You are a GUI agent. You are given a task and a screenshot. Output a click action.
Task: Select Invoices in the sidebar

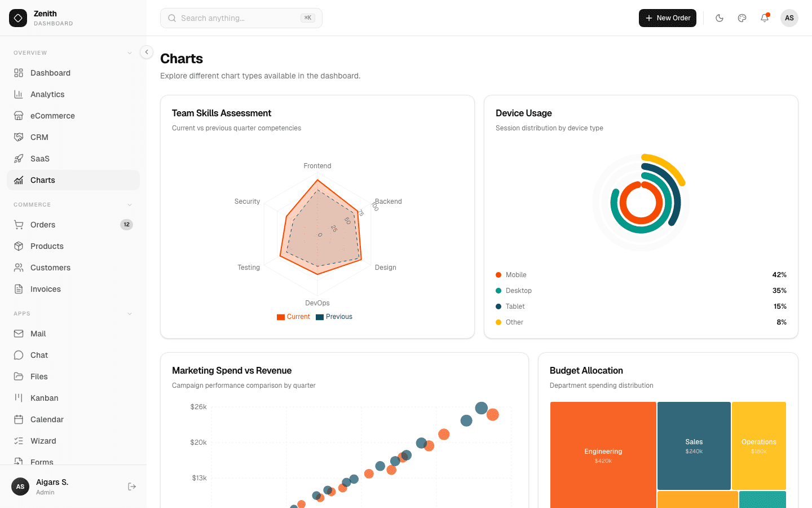(x=46, y=288)
